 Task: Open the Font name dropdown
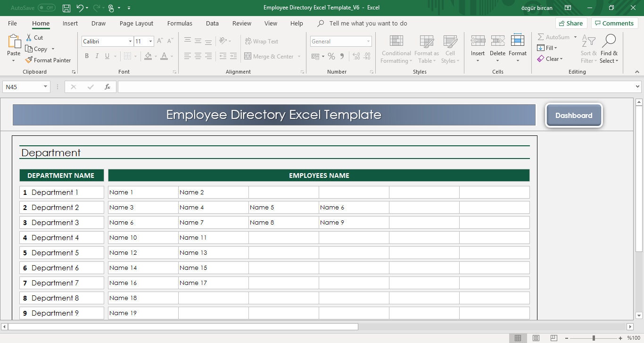tap(130, 41)
